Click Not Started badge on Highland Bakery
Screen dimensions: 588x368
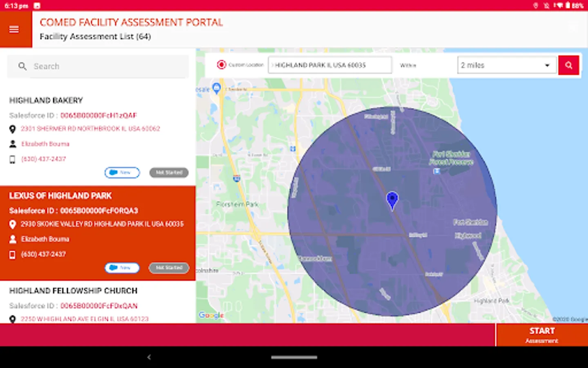tap(169, 173)
